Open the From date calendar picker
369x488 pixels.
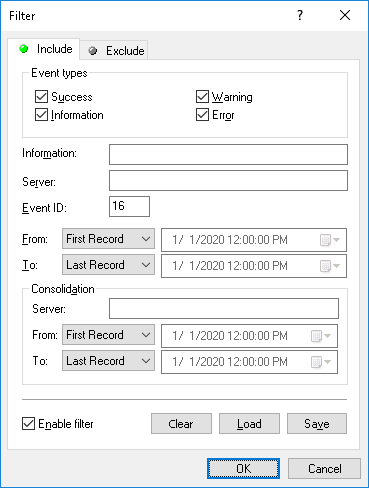point(330,240)
